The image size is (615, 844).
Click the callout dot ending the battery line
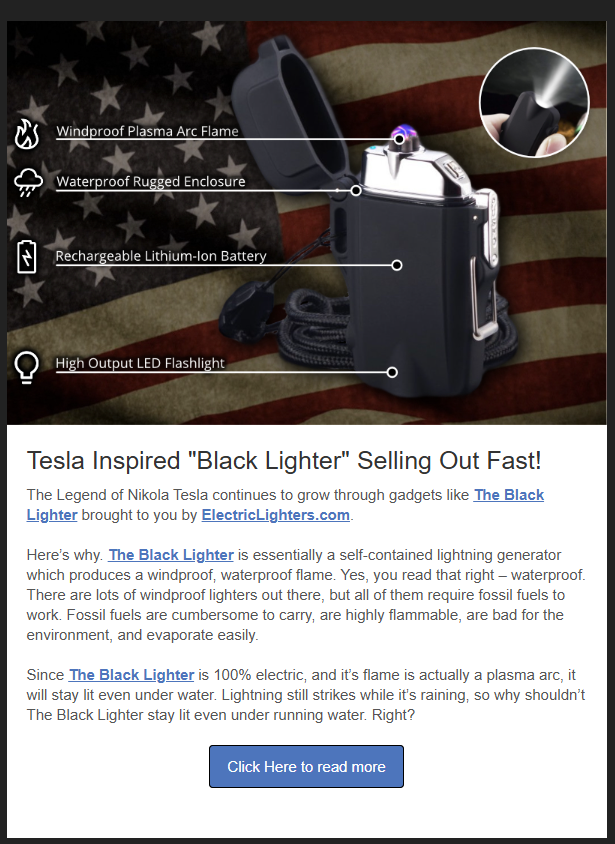397,265
